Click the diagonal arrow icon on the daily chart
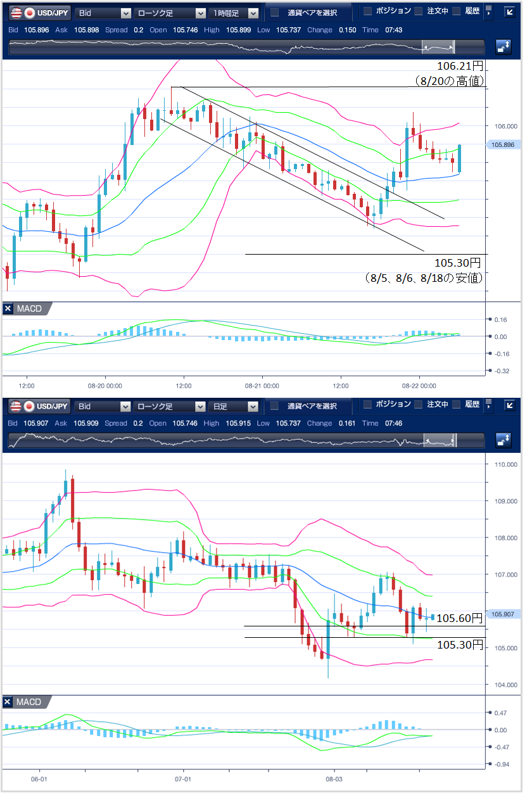532x793 pixels. click(510, 405)
